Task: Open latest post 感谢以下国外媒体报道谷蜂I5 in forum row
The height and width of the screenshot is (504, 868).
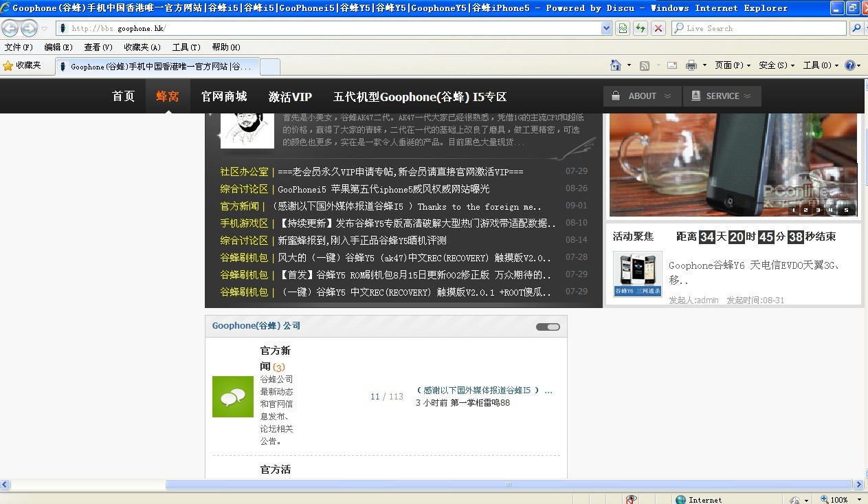Action: [483, 391]
